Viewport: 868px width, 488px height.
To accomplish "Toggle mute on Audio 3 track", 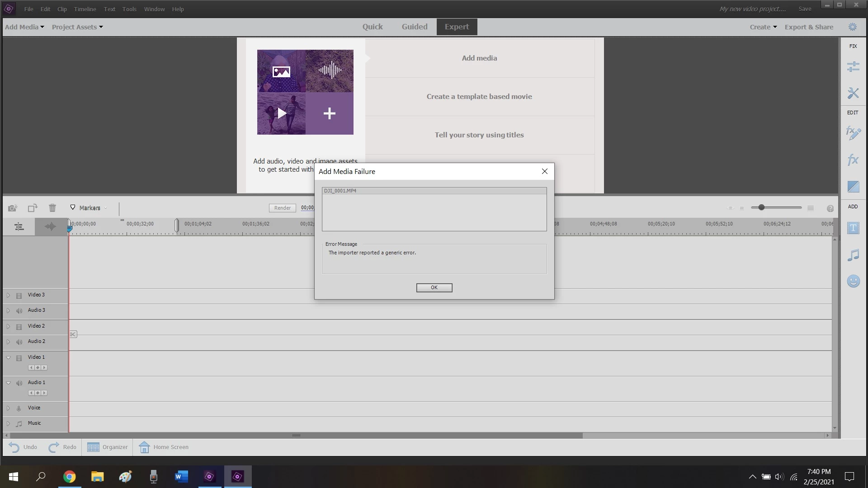I will pyautogui.click(x=19, y=311).
